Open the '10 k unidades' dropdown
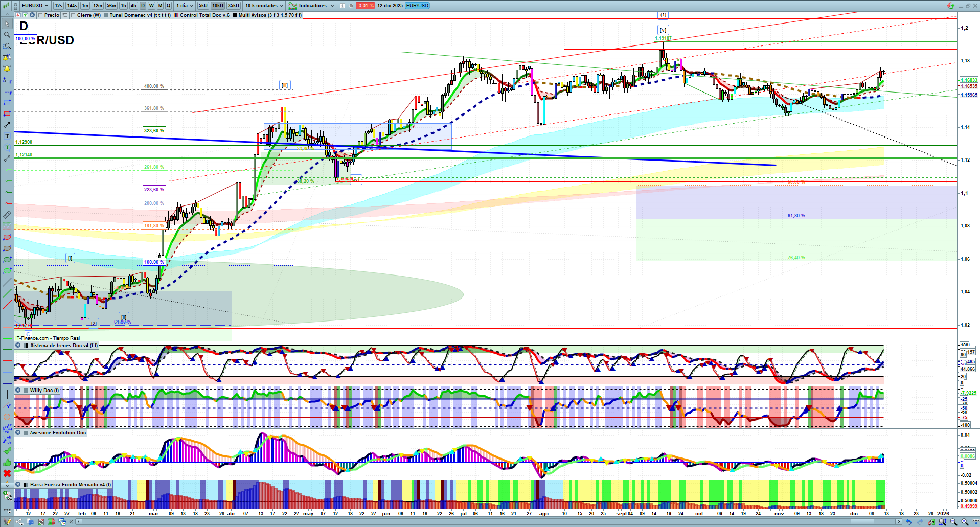 264,6
